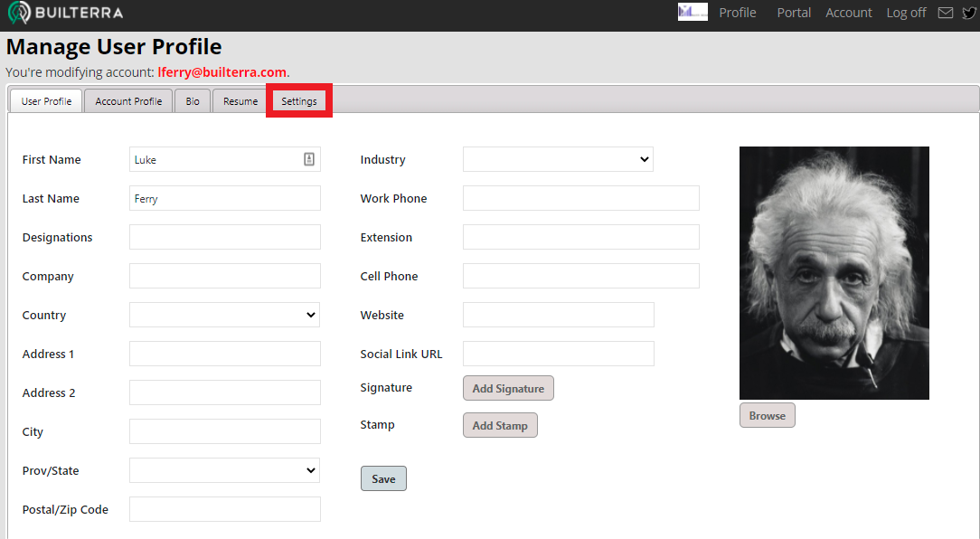
Task: Click the profile photo image
Action: (834, 273)
